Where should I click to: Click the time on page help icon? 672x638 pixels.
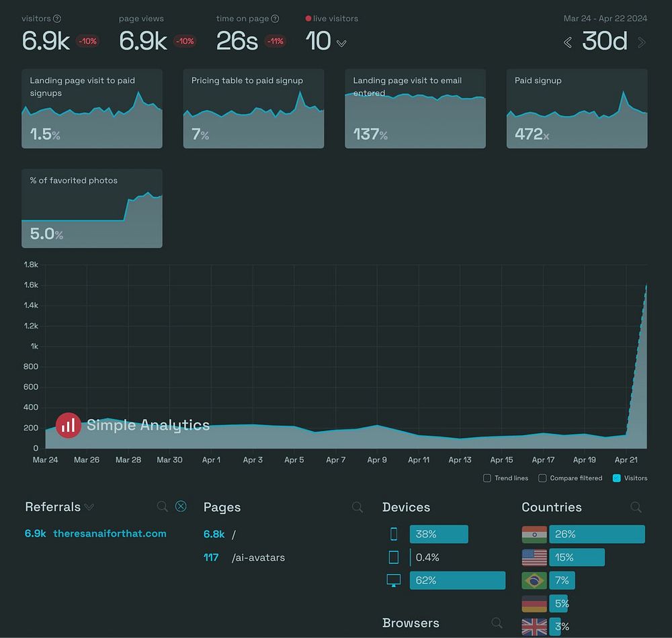[275, 18]
